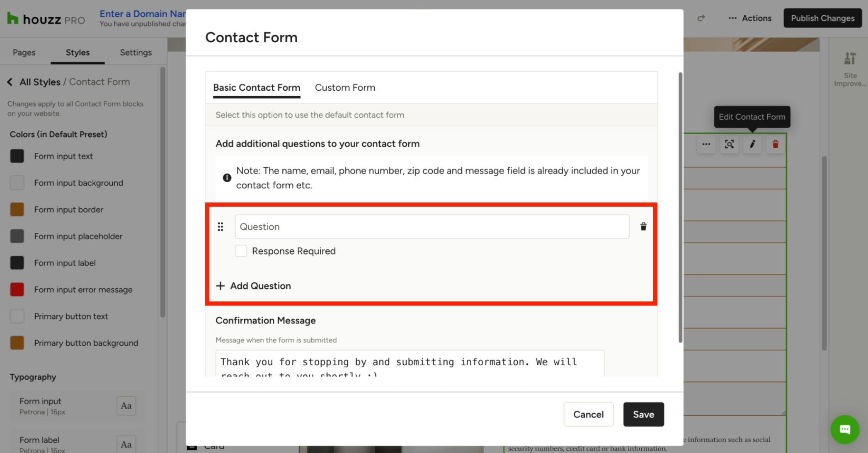This screenshot has height=453, width=868.
Task: Open the green chat support bubble
Action: click(845, 429)
